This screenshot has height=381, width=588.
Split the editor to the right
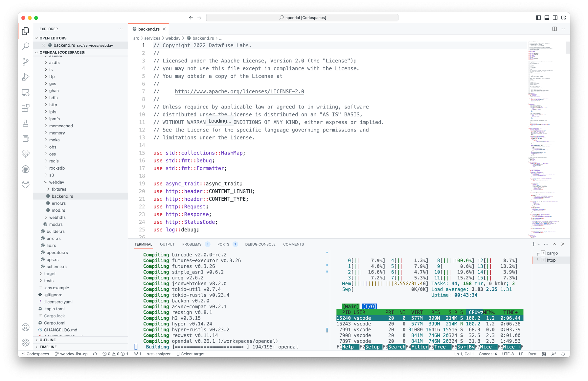[554, 29]
